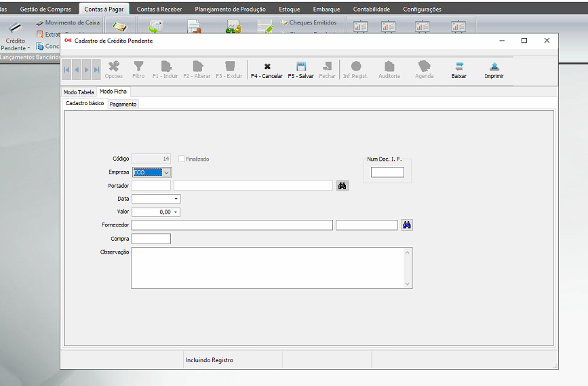Viewport: 588px width, 386px height.
Task: Toggle the Finalizado checkbox
Action: click(x=182, y=159)
